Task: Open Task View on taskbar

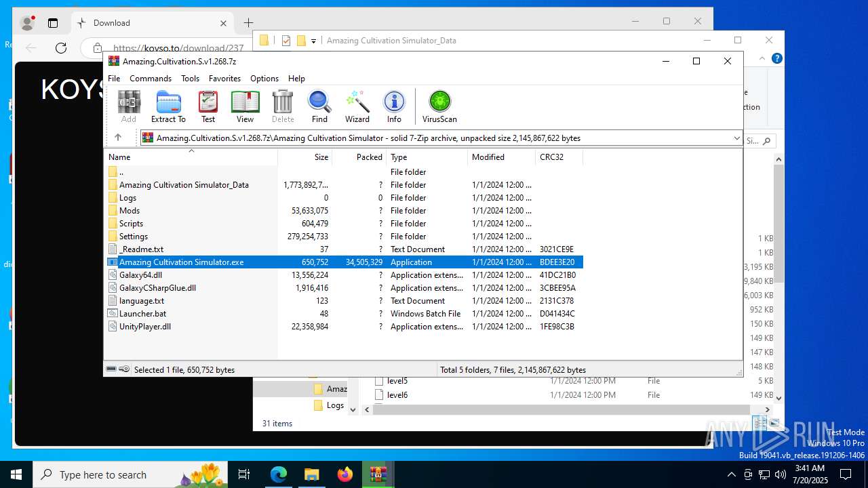Action: 244,474
